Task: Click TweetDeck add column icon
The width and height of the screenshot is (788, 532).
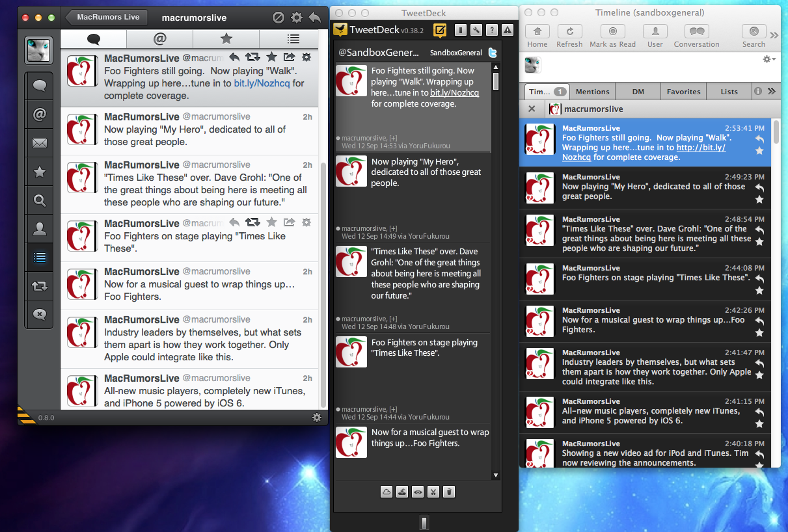Action: 460,30
